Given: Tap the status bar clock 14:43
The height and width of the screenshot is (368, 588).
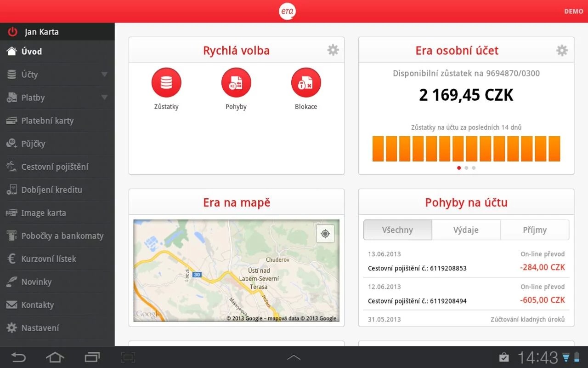Looking at the screenshot, I should pos(538,357).
